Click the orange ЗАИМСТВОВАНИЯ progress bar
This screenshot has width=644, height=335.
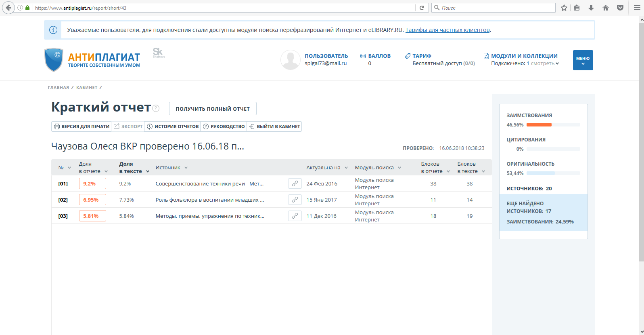[x=539, y=125]
